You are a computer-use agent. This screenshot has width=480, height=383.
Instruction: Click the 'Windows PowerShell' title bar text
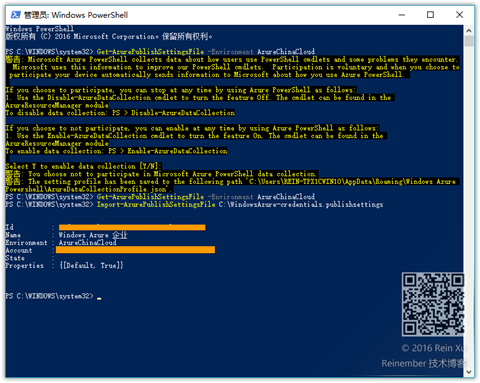click(90, 15)
